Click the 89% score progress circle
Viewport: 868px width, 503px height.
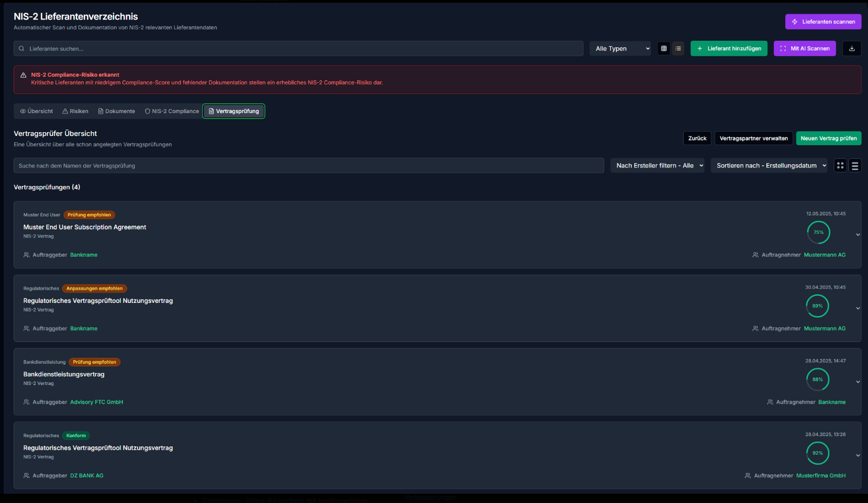coord(817,306)
